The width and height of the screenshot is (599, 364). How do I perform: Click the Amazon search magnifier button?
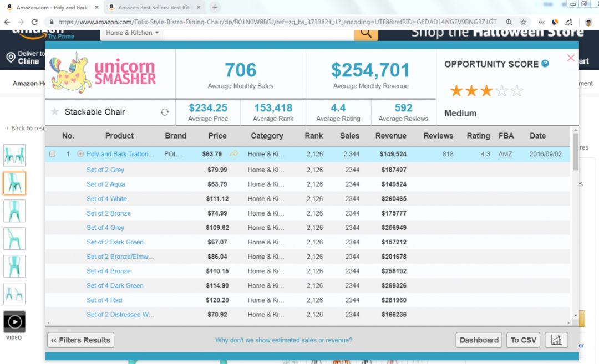[x=366, y=34]
